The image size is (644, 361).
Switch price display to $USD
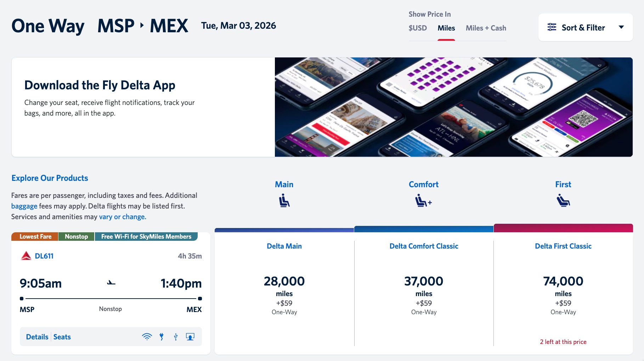click(x=418, y=28)
